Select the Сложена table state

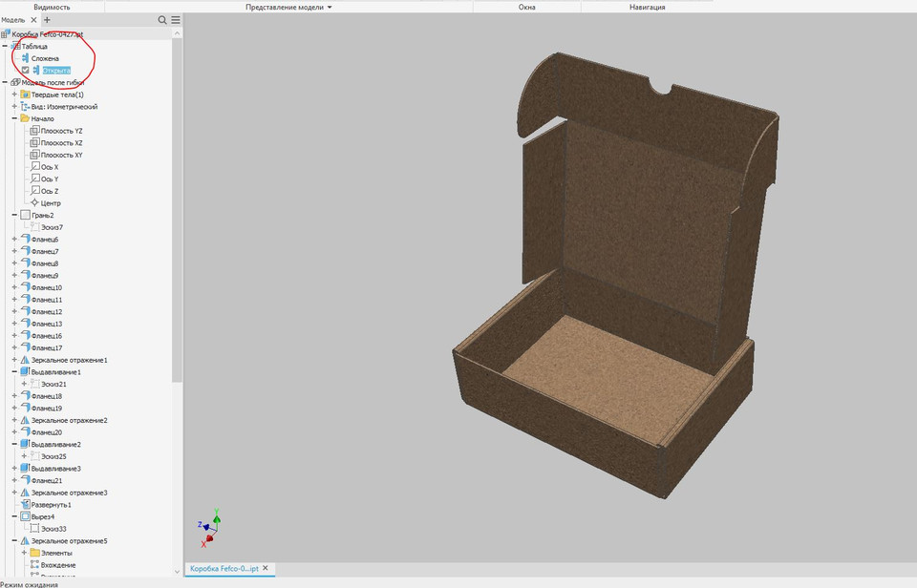(x=46, y=58)
